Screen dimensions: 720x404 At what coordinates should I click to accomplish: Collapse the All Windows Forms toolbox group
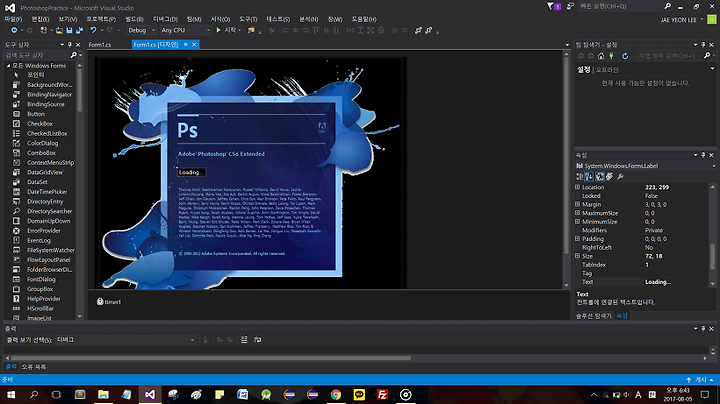click(8, 66)
